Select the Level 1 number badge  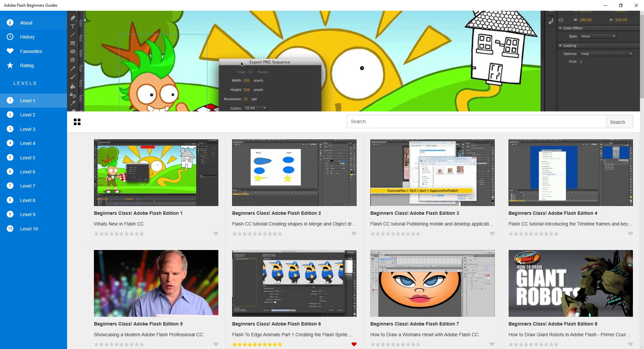click(10, 100)
